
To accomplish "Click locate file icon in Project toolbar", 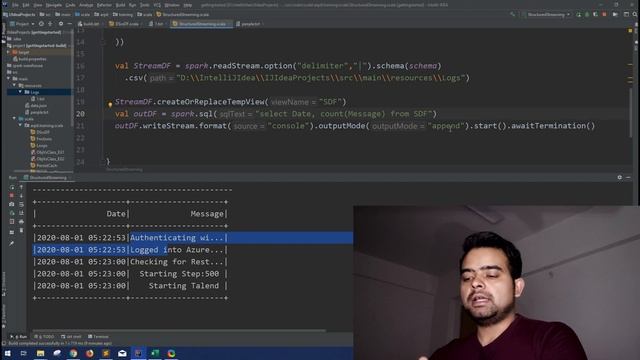I will 41,24.
